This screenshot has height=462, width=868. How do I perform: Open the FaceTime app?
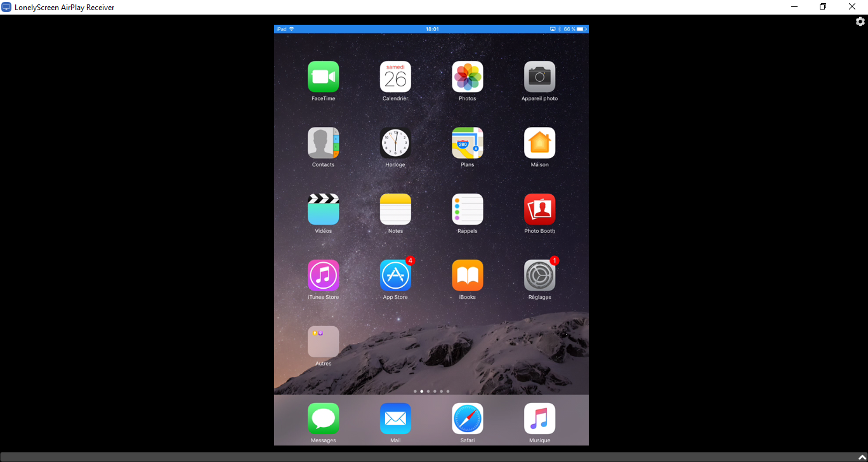click(x=323, y=77)
